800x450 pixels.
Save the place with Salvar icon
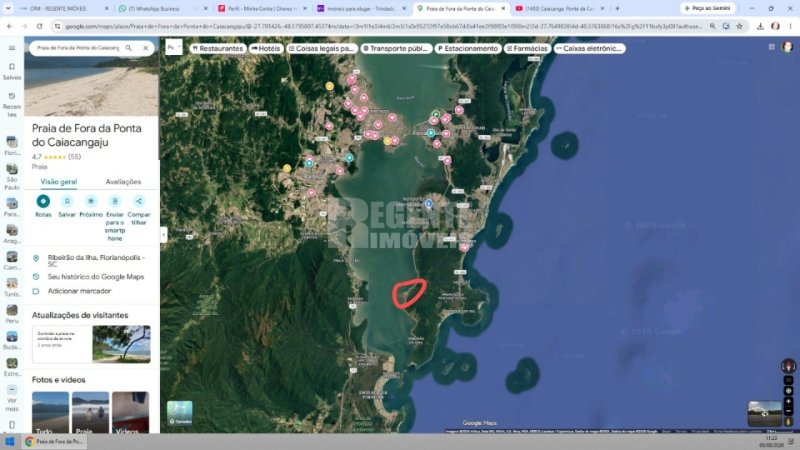coord(67,206)
